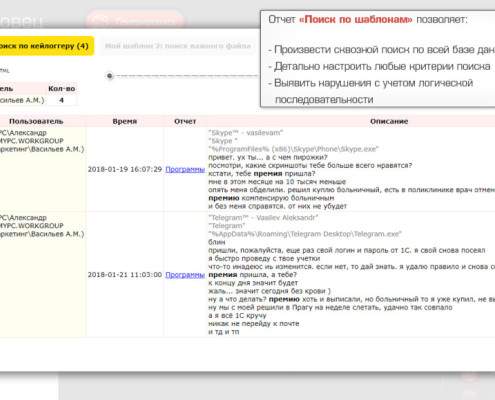This screenshot has height=400, width=495.
Task: Click the user cell in the Skype row
Action: [43, 169]
